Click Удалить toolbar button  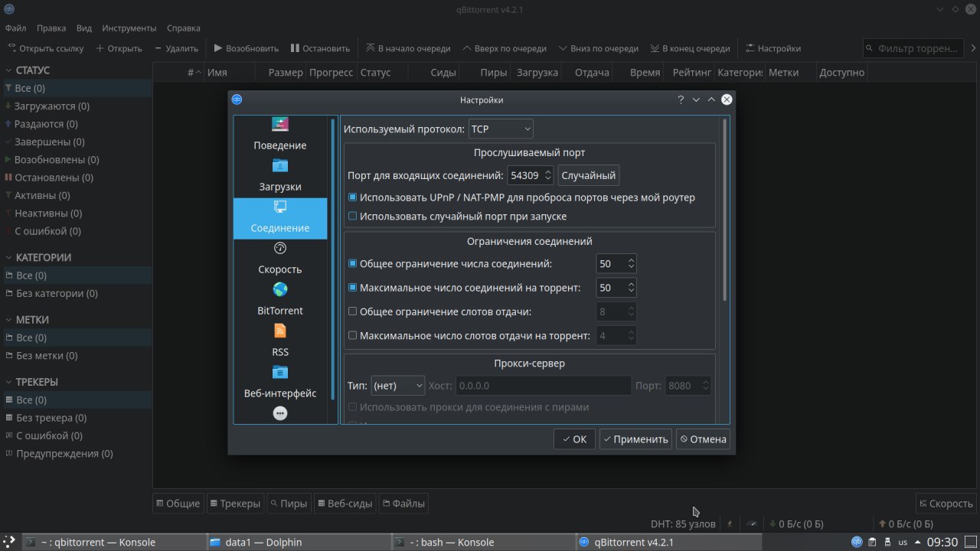click(x=176, y=48)
